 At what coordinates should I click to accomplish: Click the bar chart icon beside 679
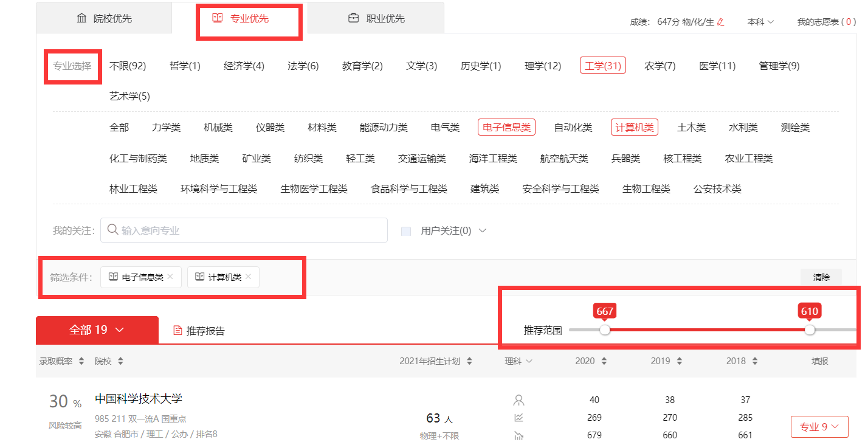click(x=517, y=436)
